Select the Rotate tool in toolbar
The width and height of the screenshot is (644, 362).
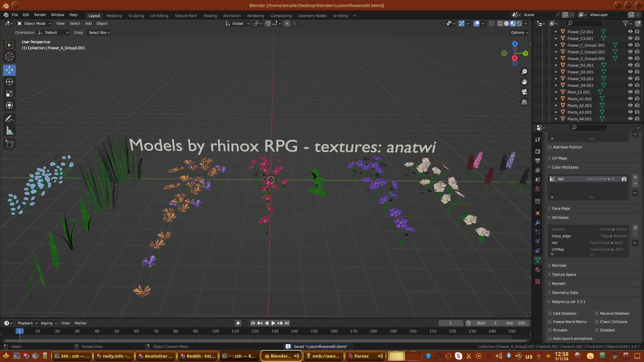[9, 82]
